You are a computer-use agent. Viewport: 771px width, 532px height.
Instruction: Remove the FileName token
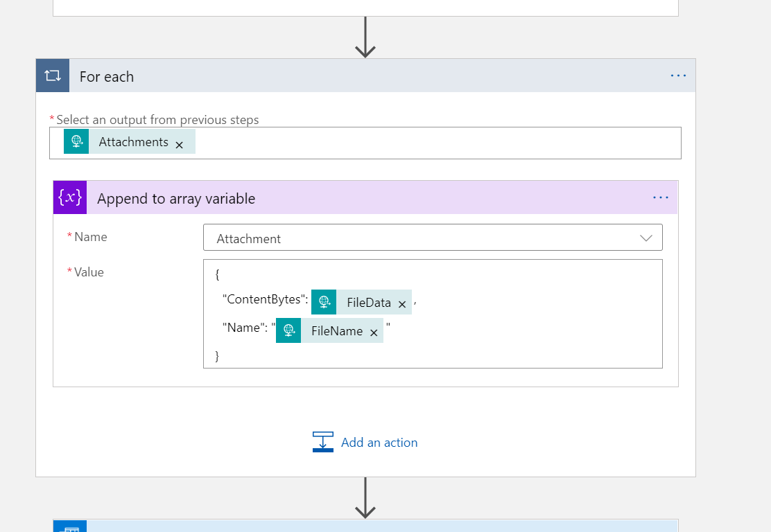tap(374, 332)
